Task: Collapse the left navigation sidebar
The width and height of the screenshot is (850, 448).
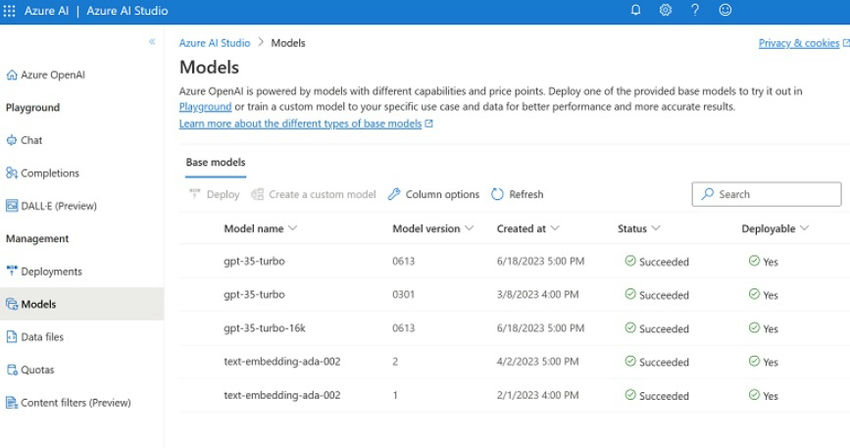Action: pos(152,42)
